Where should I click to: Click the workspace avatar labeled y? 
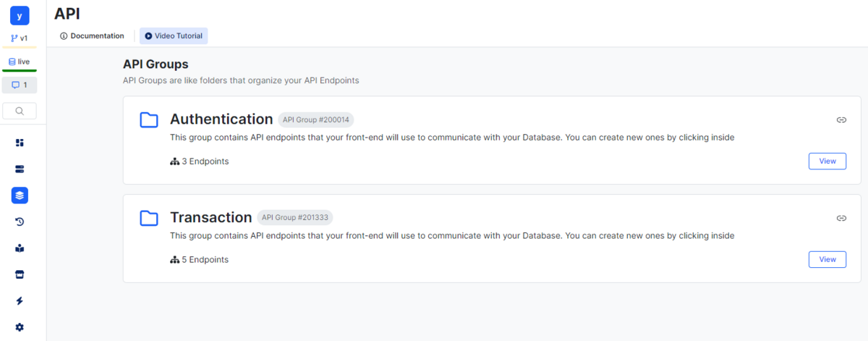point(20,15)
